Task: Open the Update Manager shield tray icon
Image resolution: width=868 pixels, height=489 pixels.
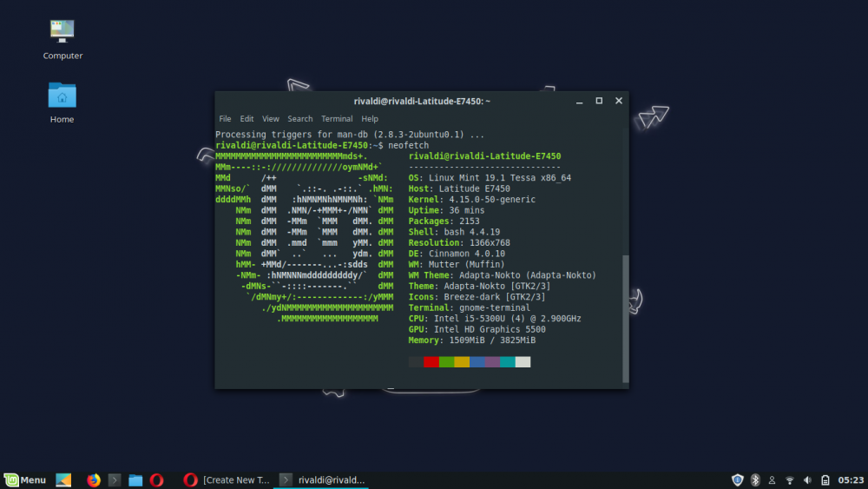Action: pyautogui.click(x=738, y=479)
